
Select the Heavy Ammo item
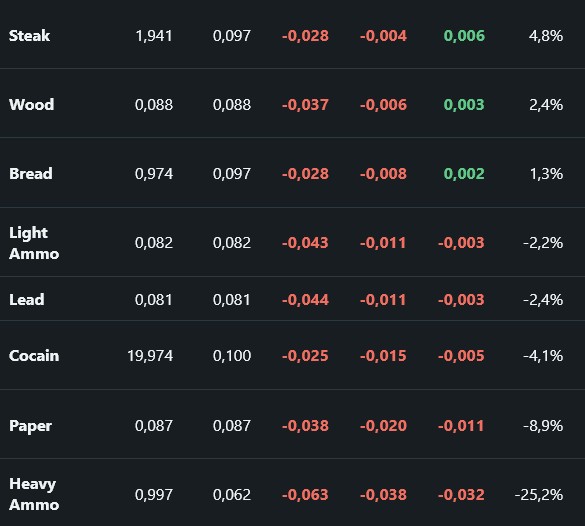click(x=34, y=494)
